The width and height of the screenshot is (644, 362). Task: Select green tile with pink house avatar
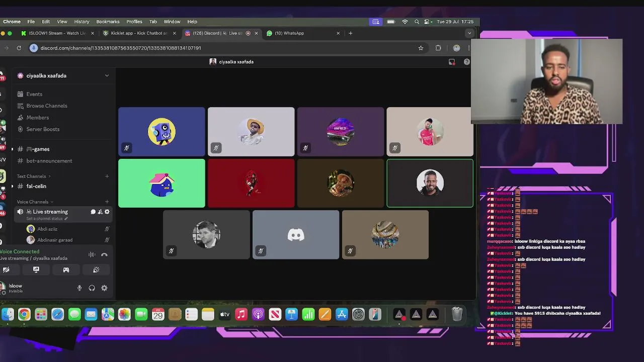(x=162, y=184)
